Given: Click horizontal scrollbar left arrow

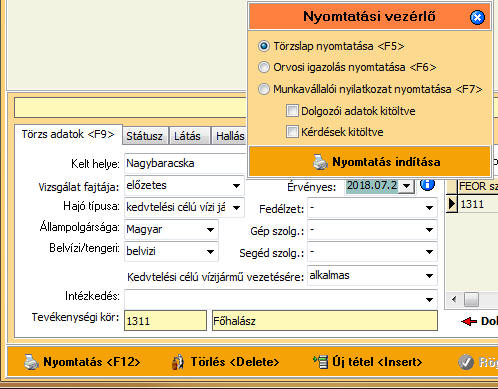Looking at the screenshot, I should click(x=454, y=299).
